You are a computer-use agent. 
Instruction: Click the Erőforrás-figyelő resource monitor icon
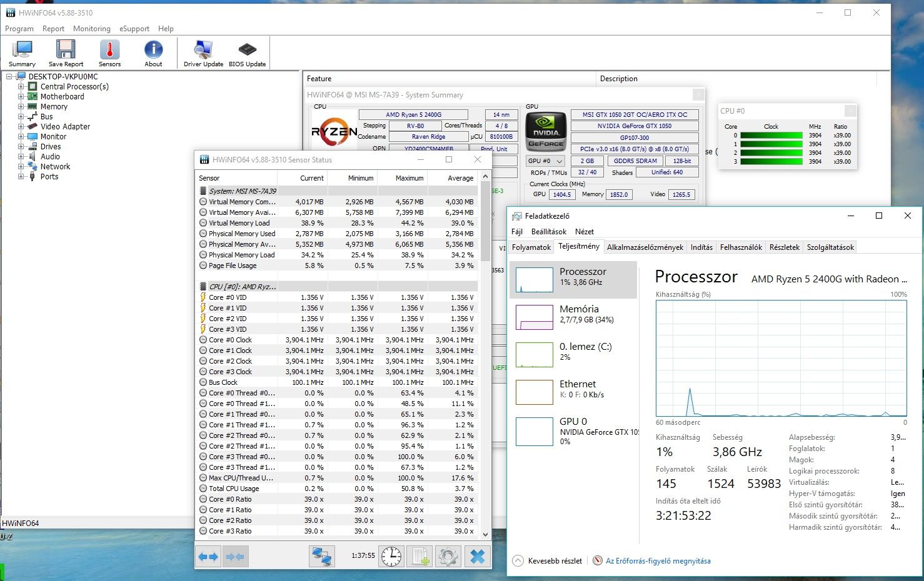click(598, 561)
